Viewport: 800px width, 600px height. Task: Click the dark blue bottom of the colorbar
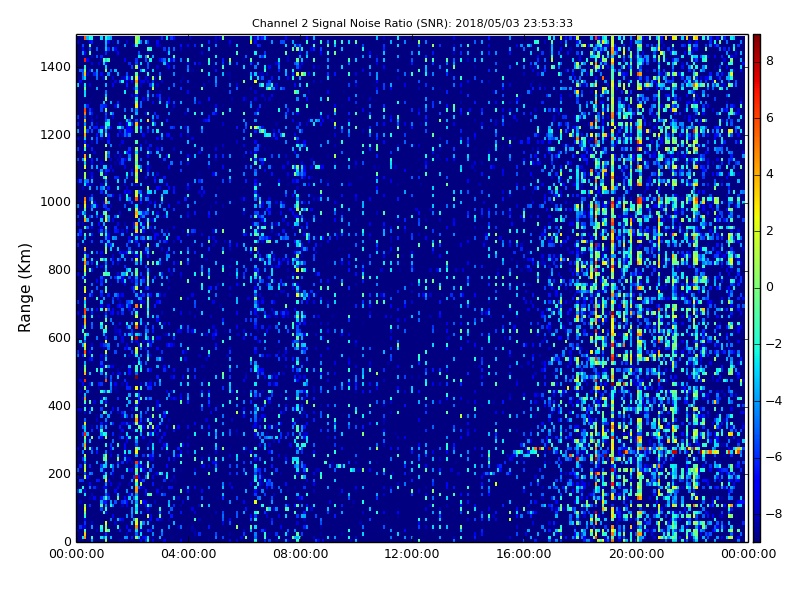point(757,533)
